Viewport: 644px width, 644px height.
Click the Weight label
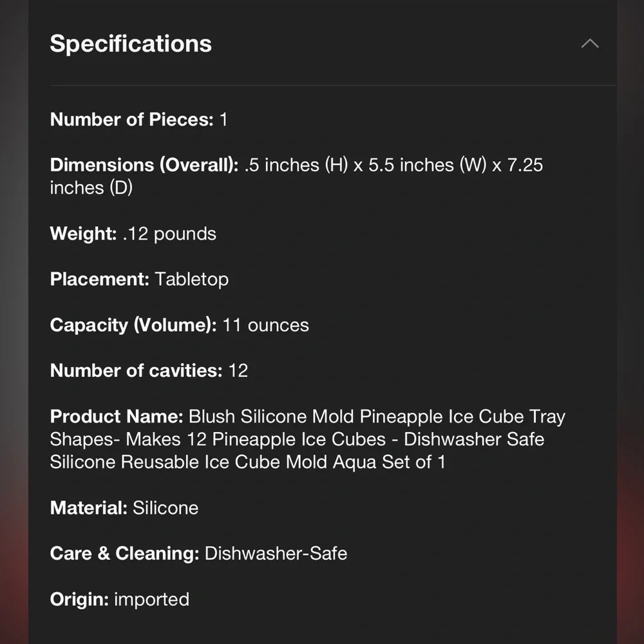tap(83, 233)
